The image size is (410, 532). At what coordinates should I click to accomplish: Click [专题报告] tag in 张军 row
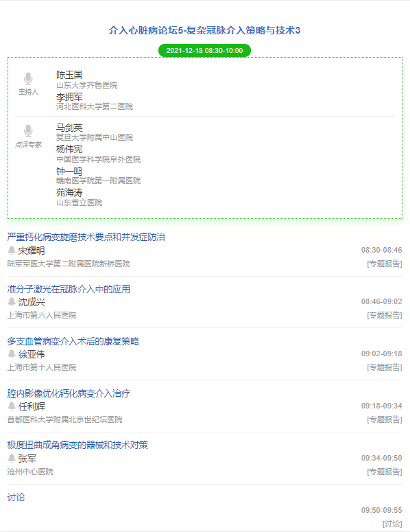(385, 472)
